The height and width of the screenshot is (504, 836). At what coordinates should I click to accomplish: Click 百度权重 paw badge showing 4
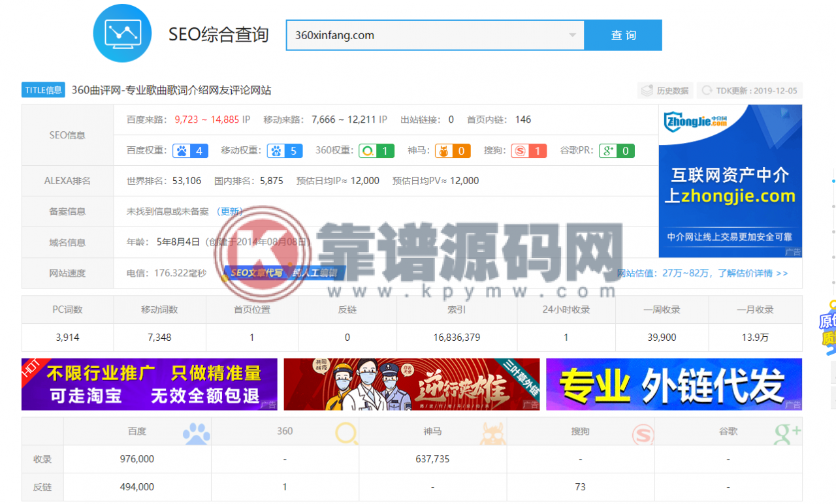190,151
